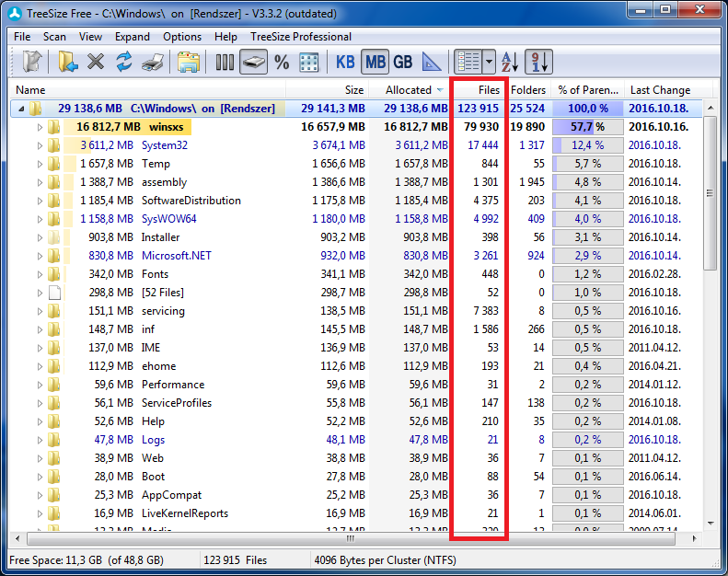This screenshot has width=728, height=576.
Task: Select the Performance folder row
Action: [356, 385]
